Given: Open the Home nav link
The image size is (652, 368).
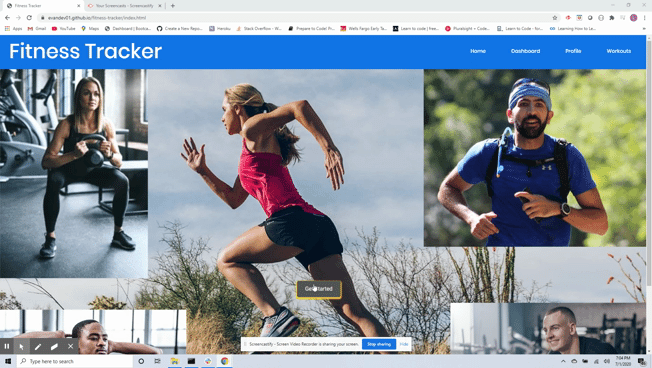Looking at the screenshot, I should 478,51.
